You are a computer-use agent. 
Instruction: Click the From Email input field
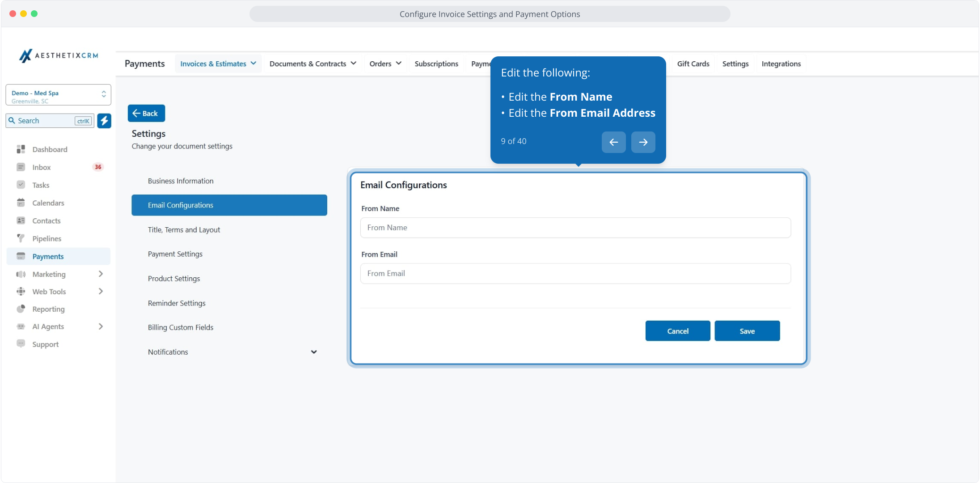point(575,274)
